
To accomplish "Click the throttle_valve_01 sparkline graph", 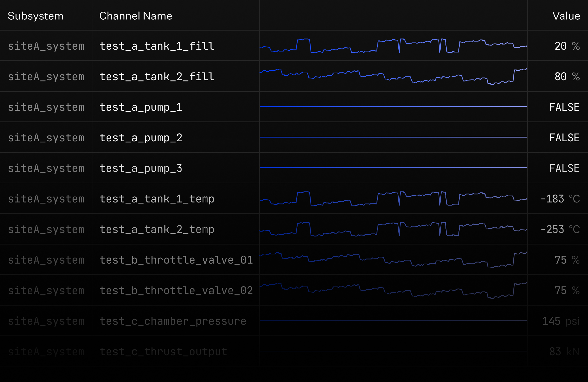I will (393, 260).
